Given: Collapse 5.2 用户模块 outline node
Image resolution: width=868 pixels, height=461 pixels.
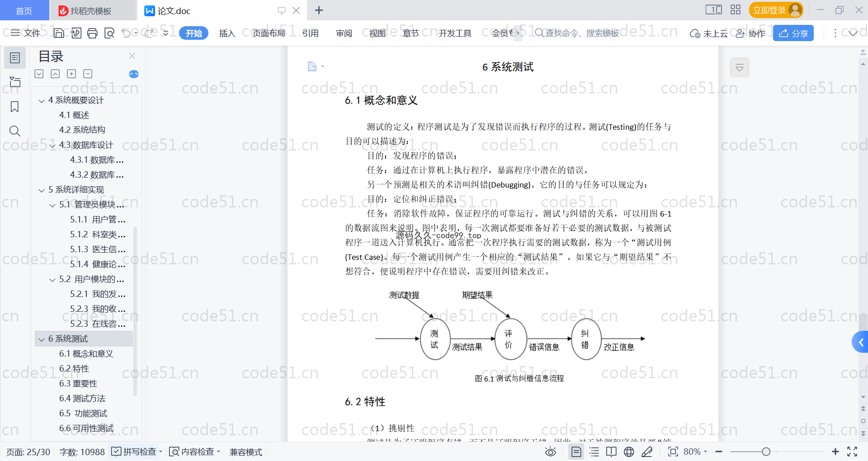Looking at the screenshot, I should [52, 280].
